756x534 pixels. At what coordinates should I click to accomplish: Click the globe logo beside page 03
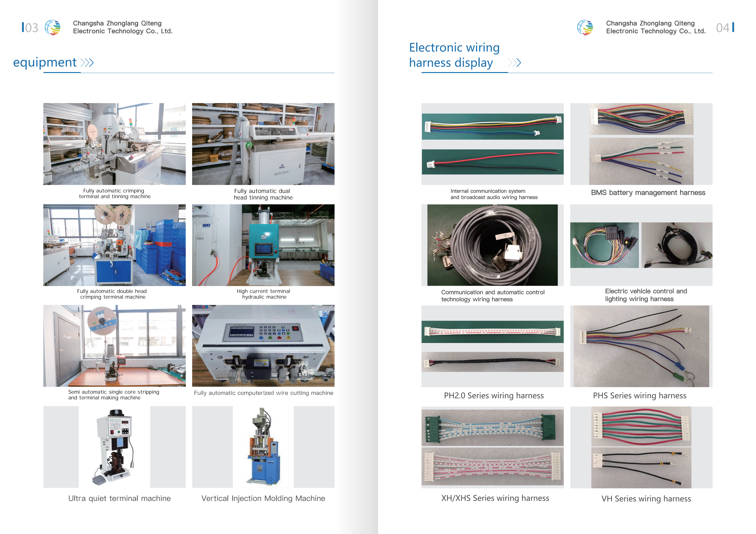53,27
